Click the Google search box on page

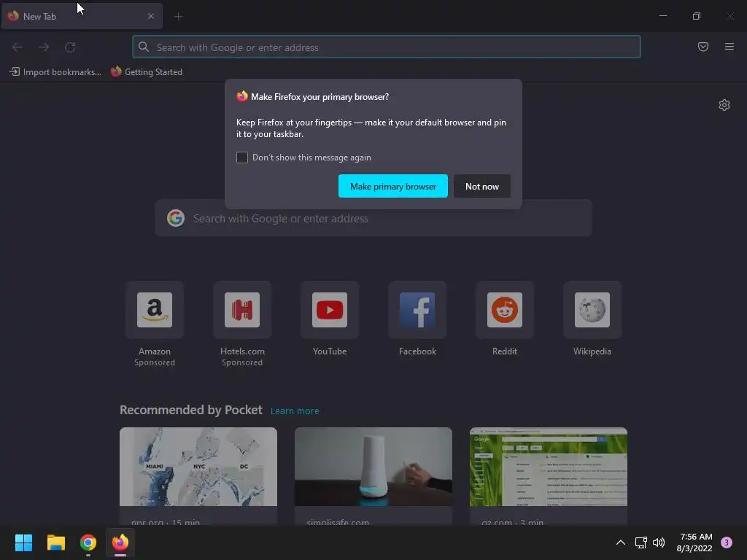point(373,219)
